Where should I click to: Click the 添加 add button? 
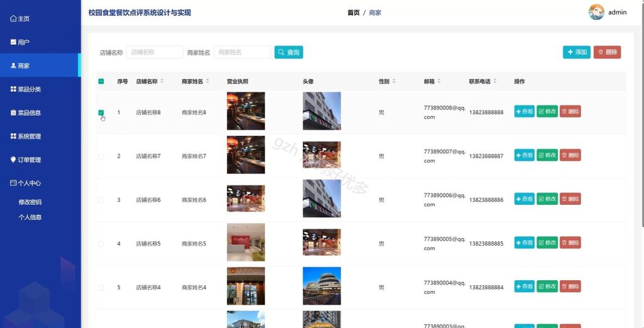click(577, 52)
